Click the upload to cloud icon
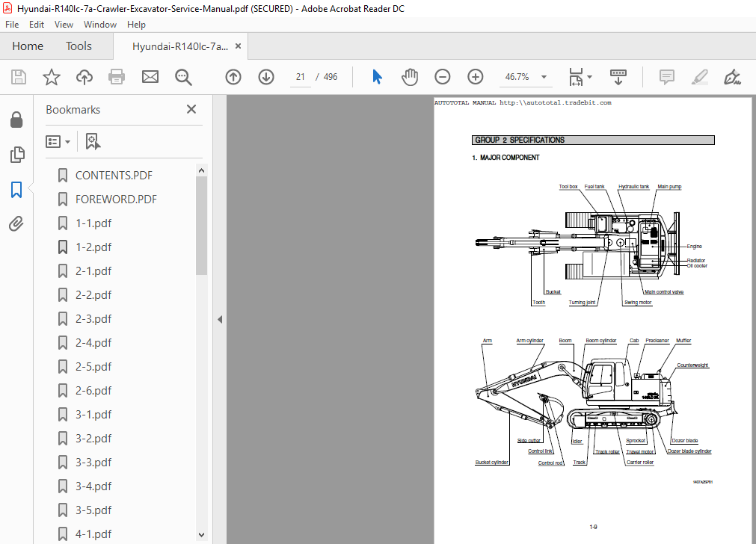Image resolution: width=756 pixels, height=544 pixels. click(84, 77)
